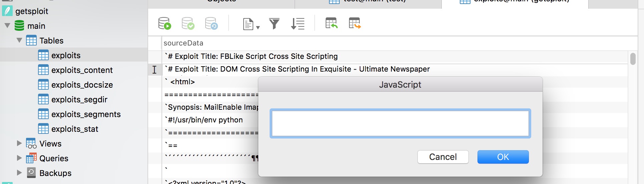Viewport: 644px width, 184px height.
Task: Click the filter funnel icon
Action: coord(274,23)
